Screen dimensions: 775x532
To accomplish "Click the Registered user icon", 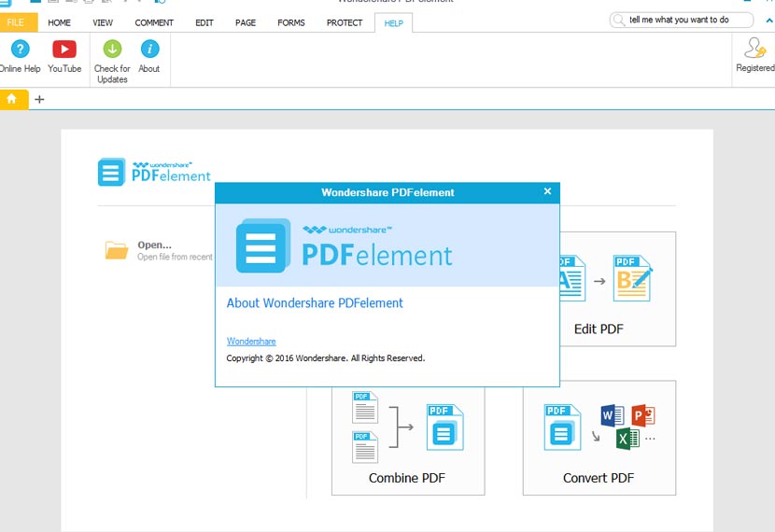I will [754, 48].
